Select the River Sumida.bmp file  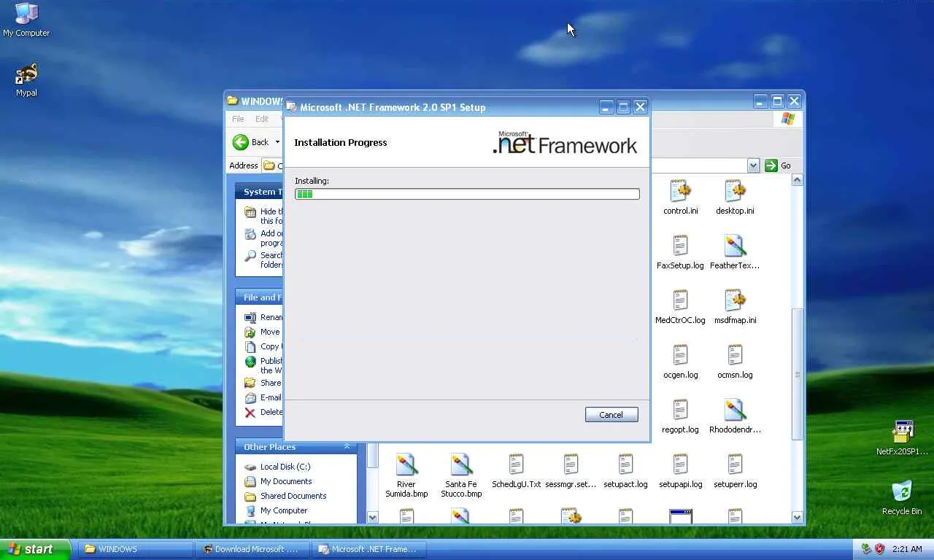pyautogui.click(x=406, y=476)
